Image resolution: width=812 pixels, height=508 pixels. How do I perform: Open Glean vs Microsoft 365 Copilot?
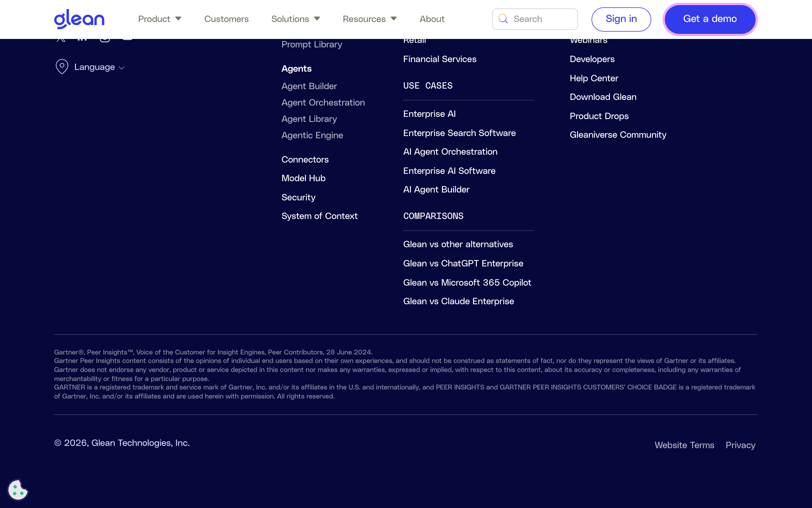(467, 283)
